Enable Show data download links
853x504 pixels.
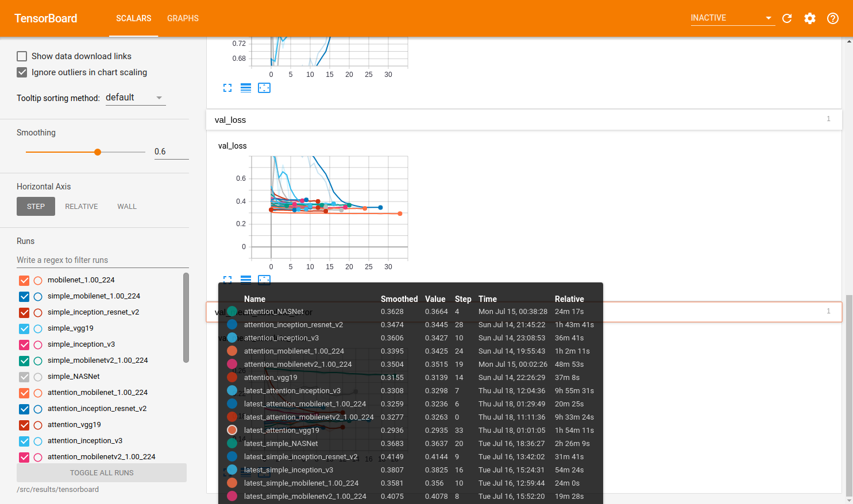coord(22,56)
